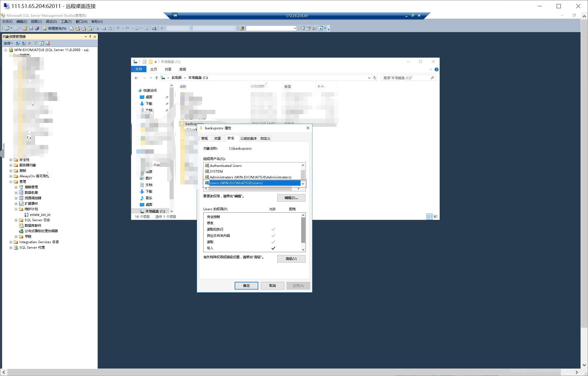Click the 高级(V) button
588x376 pixels.
(291, 259)
